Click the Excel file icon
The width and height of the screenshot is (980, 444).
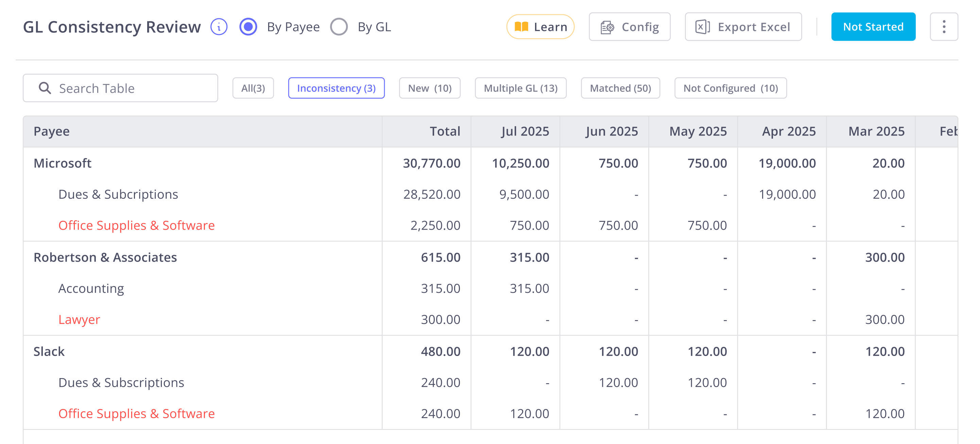(702, 27)
